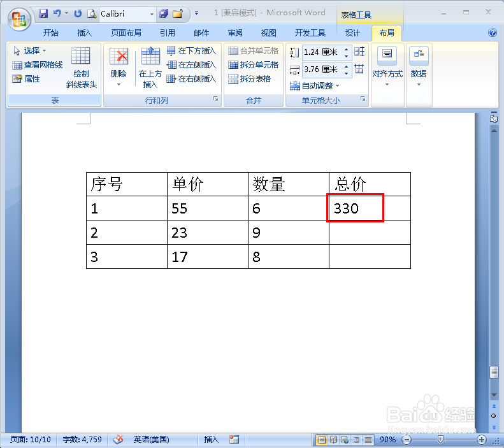
Task: Click the row height icon
Action: pos(294,52)
